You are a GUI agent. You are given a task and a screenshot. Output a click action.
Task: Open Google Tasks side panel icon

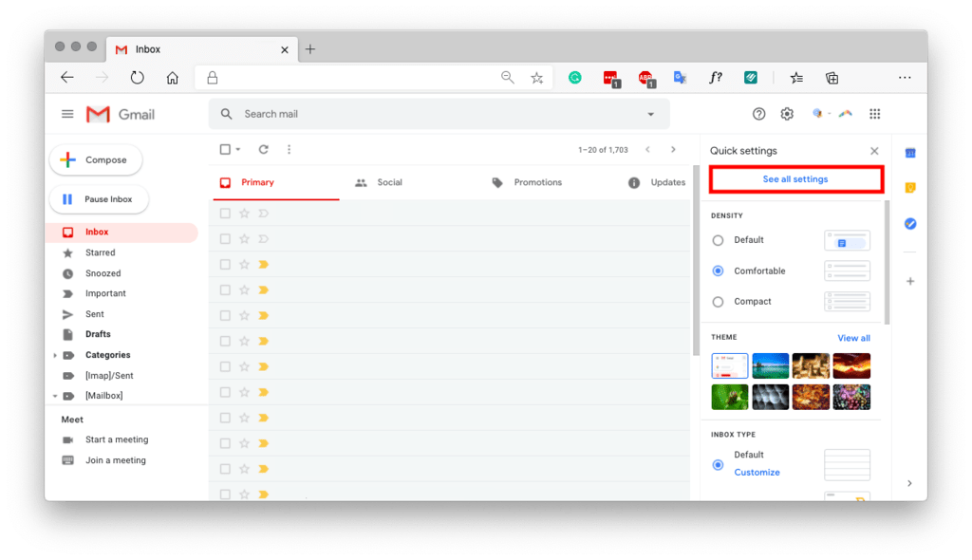pyautogui.click(x=910, y=224)
